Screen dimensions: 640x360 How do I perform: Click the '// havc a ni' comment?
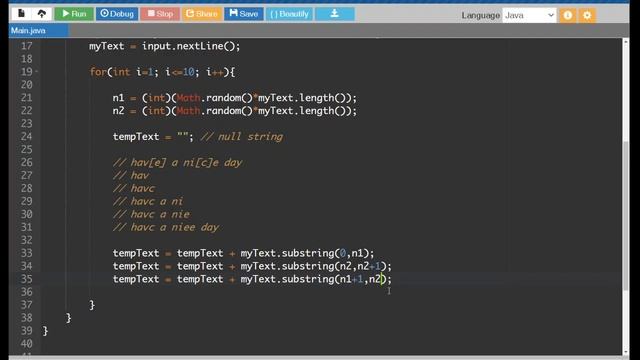pyautogui.click(x=148, y=201)
